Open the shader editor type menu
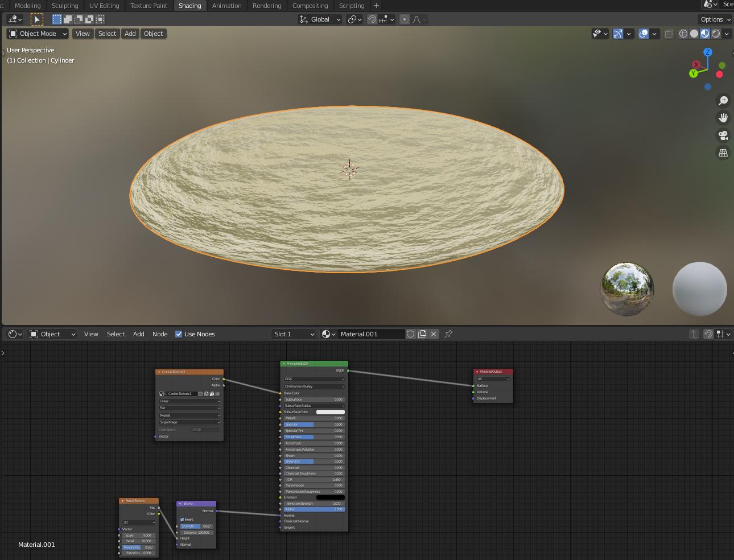This screenshot has width=734, height=560. (x=15, y=334)
